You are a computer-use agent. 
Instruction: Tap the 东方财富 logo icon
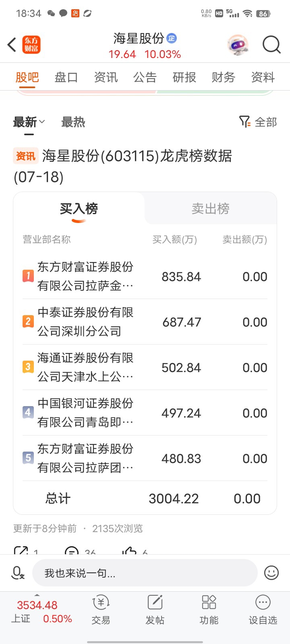(x=31, y=45)
